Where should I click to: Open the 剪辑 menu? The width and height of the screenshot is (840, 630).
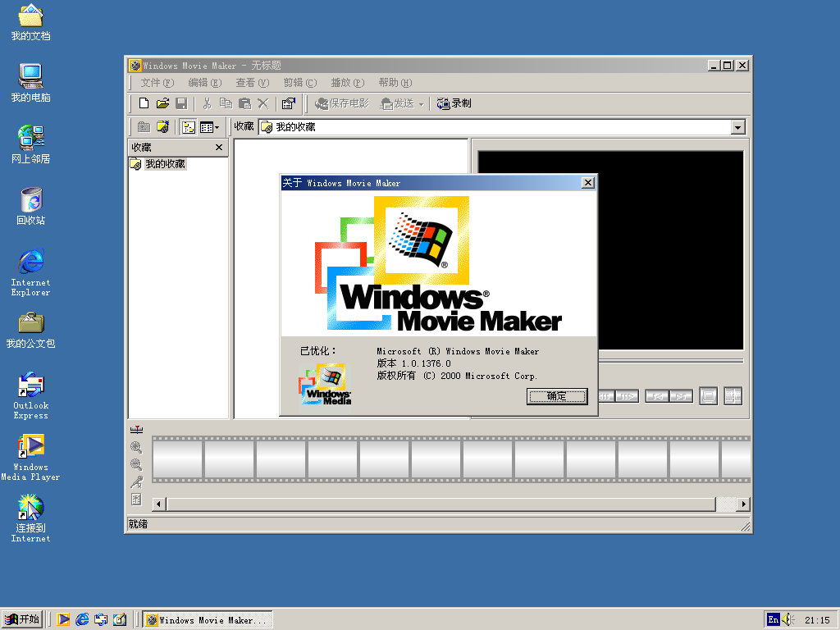click(300, 83)
